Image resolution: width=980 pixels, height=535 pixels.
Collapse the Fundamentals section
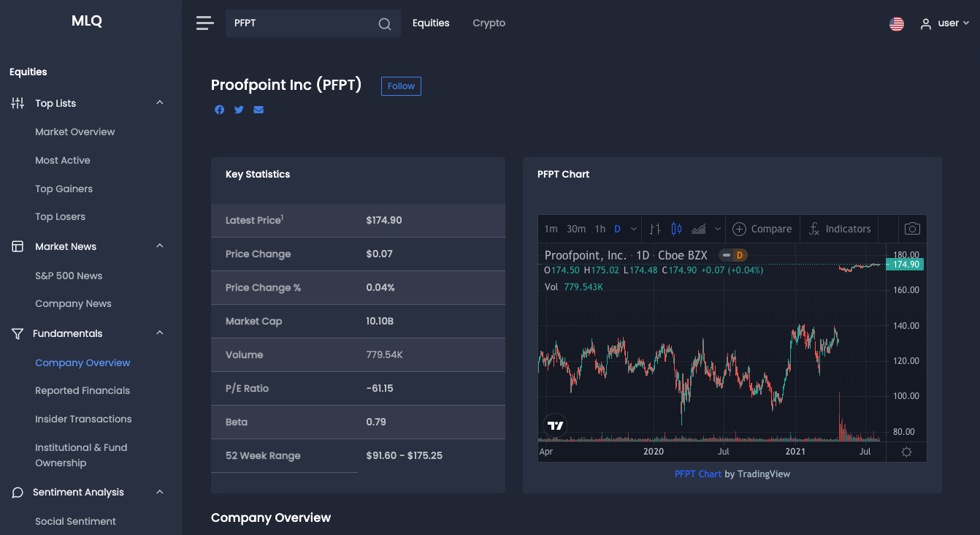tap(160, 333)
